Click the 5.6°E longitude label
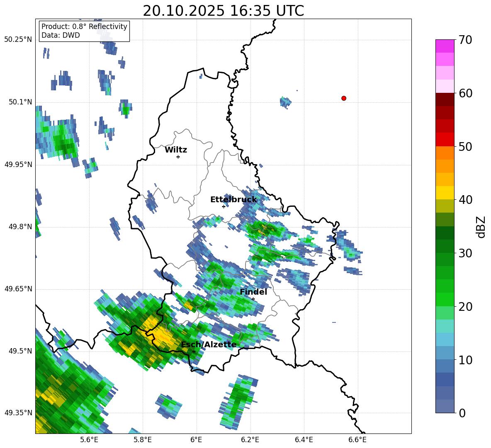This screenshot has width=491, height=448. click(89, 440)
